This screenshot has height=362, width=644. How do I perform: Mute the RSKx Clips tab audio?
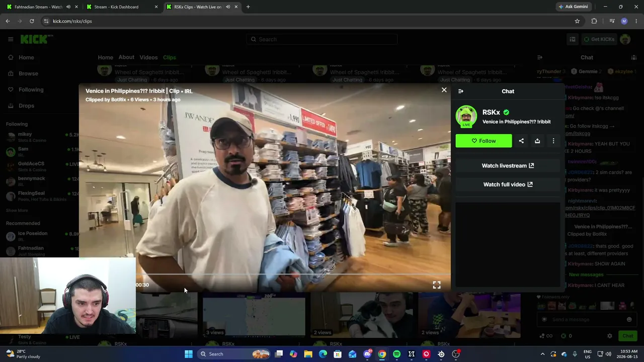point(228,7)
